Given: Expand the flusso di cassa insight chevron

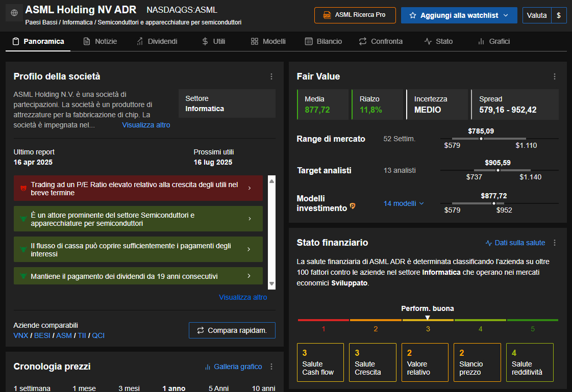Looking at the screenshot, I should [249, 250].
